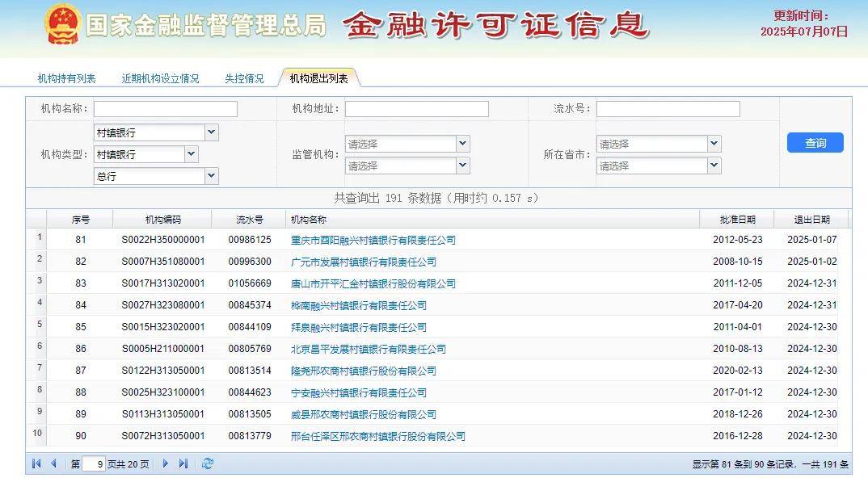
Task: Select institution code S0007H351080001
Action: [163, 261]
